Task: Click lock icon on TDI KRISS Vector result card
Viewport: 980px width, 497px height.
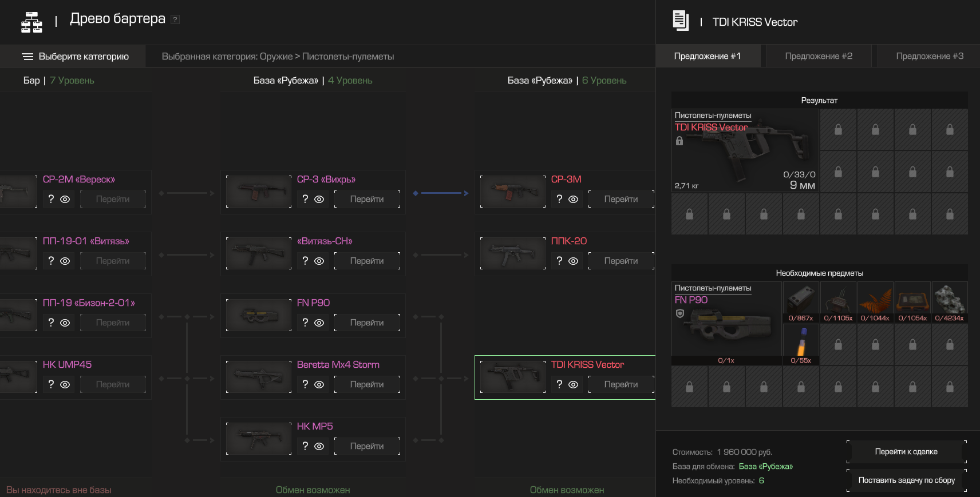Action: coord(679,141)
